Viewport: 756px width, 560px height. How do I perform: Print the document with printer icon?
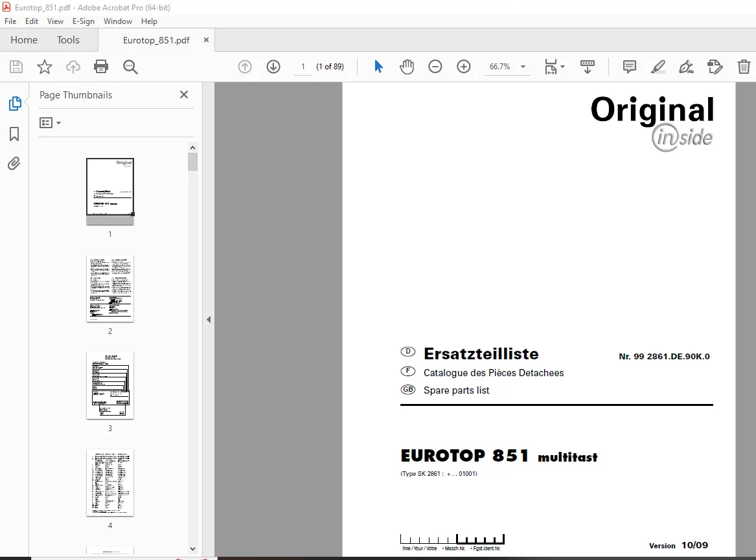click(x=101, y=67)
